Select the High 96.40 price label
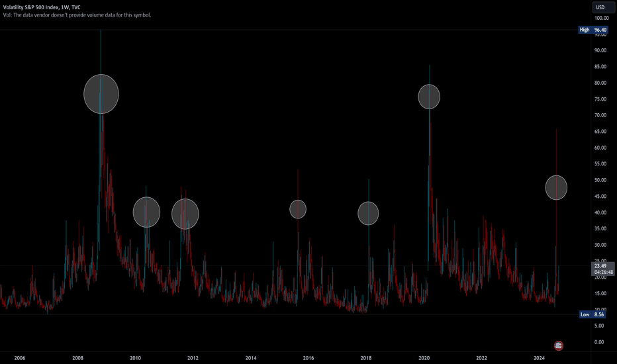 [x=593, y=30]
